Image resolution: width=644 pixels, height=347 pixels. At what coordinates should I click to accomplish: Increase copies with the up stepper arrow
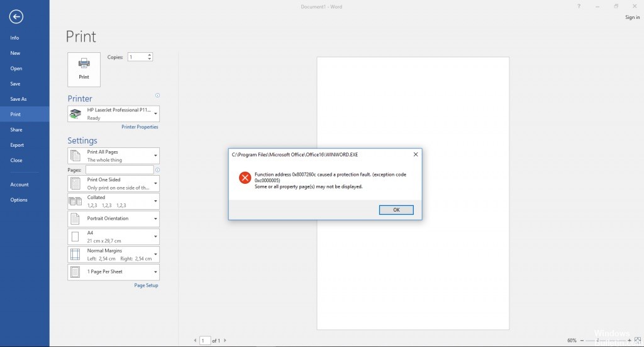pyautogui.click(x=150, y=55)
